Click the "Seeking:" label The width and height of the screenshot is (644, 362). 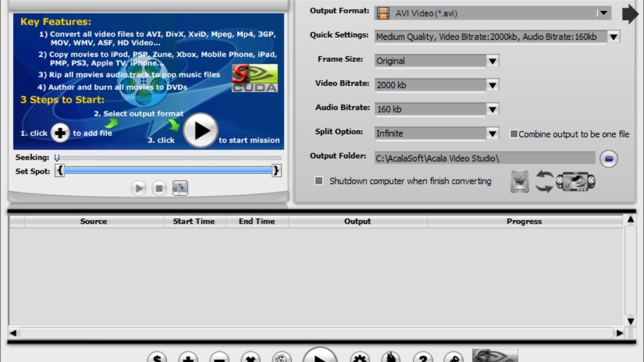32,158
